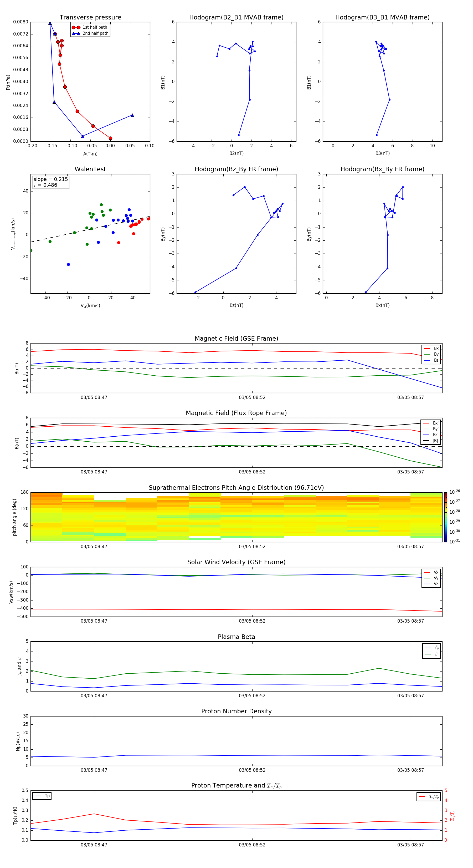Click the 'pitch angle (deg)' axis label
This screenshot has height=868, width=473.
14,517
